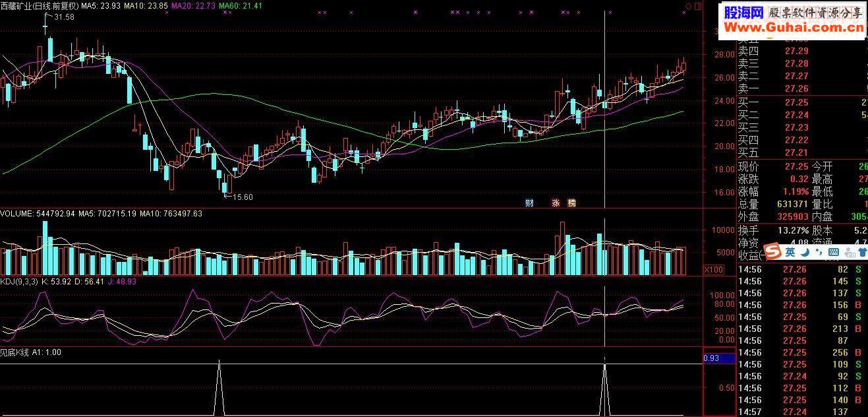
Task: Click the 买一 bid row at 27.25
Action: (x=801, y=102)
